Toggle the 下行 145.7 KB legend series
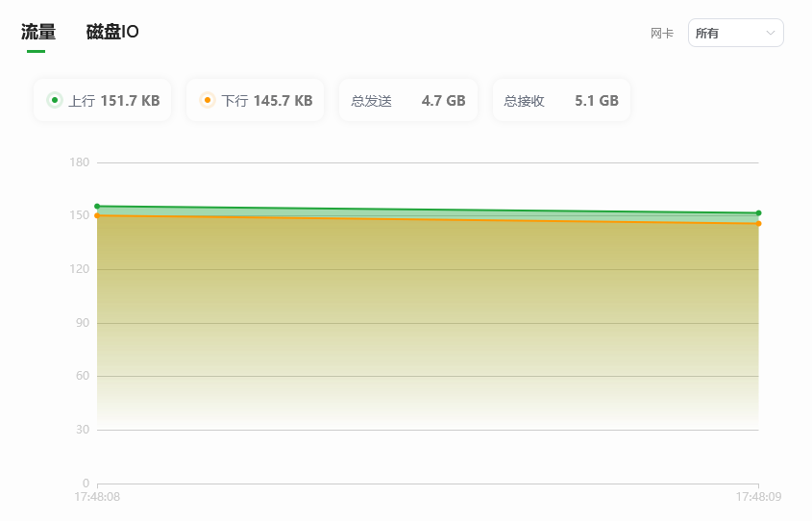 point(256,101)
